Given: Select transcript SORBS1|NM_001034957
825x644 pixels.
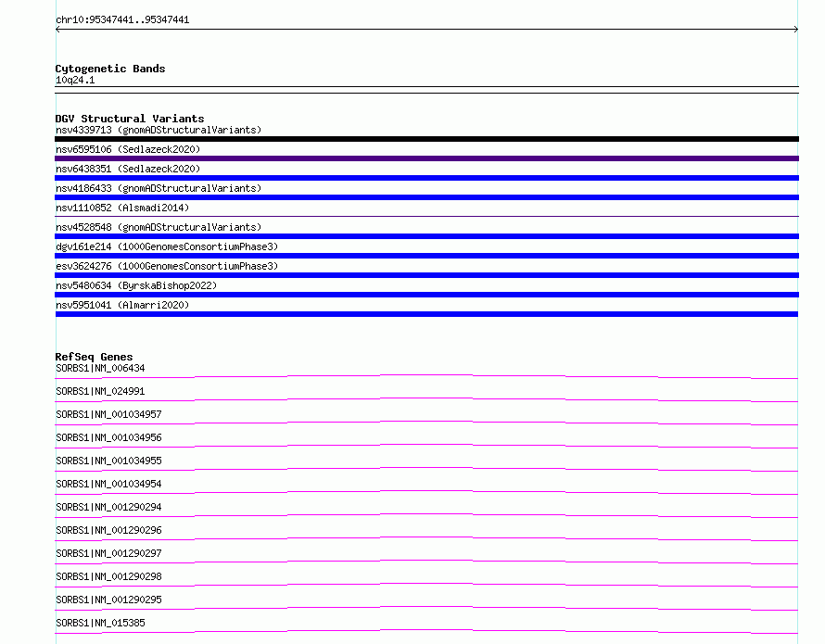Looking at the screenshot, I should pos(108,414).
